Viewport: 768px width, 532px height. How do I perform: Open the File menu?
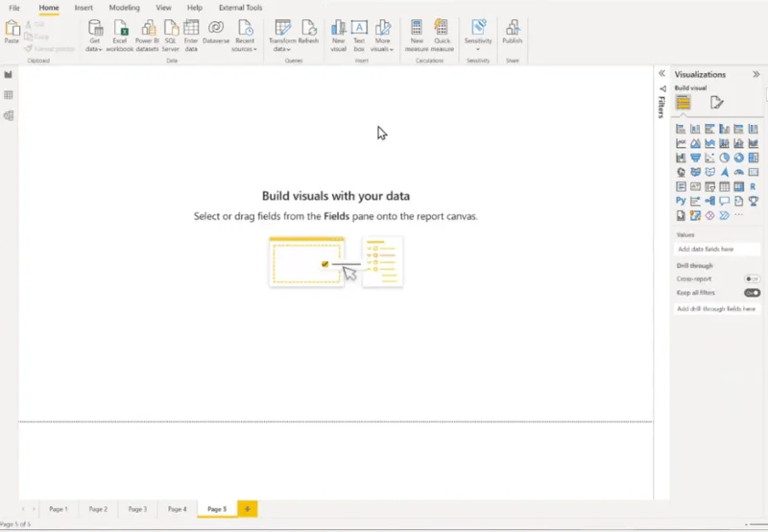click(14, 8)
